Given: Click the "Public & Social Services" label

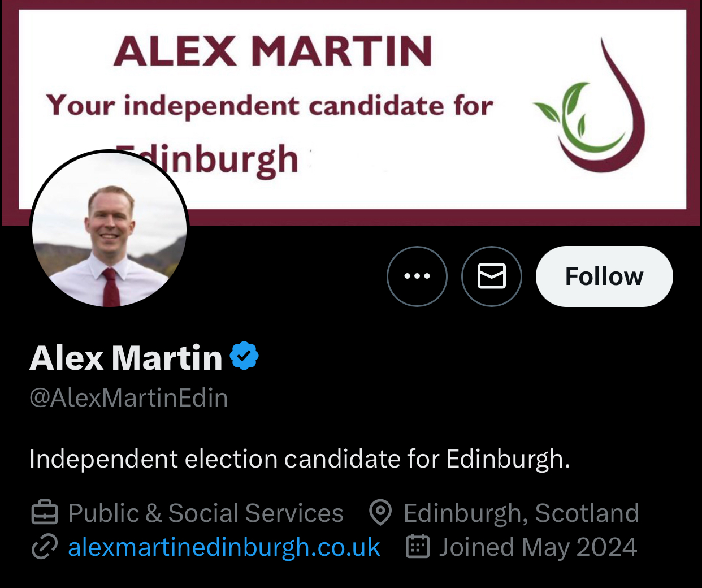Looking at the screenshot, I should 206,513.
